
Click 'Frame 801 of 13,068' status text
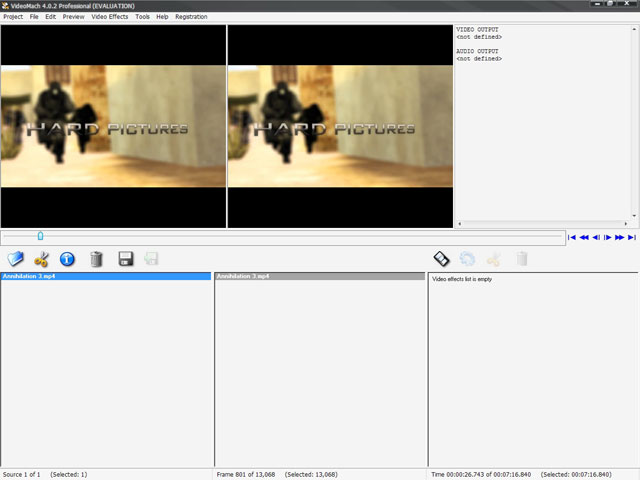246,474
